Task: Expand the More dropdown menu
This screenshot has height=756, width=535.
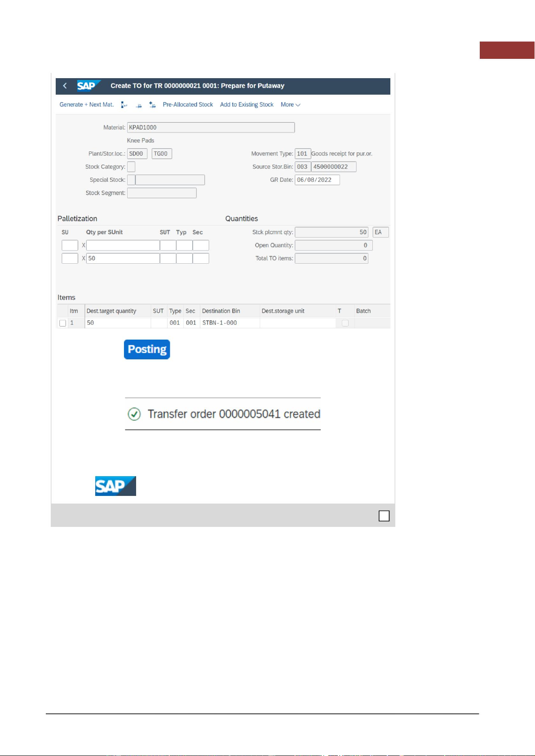Action: 290,105
